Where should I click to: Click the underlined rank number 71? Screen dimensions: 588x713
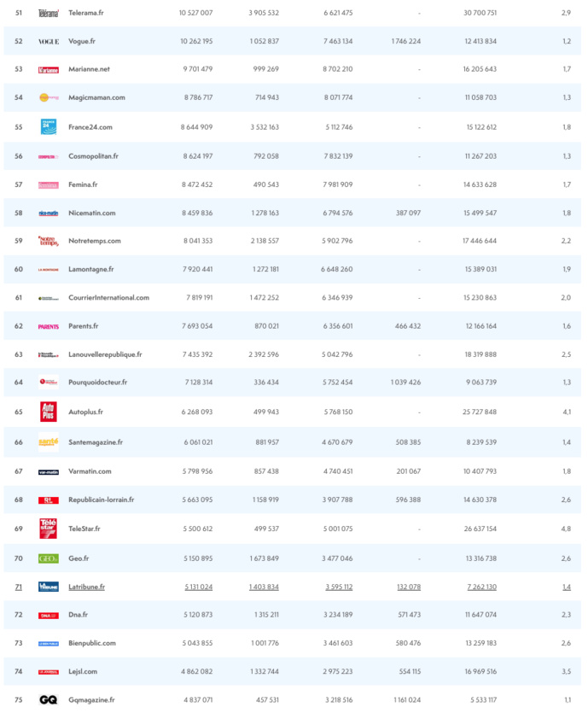click(19, 587)
